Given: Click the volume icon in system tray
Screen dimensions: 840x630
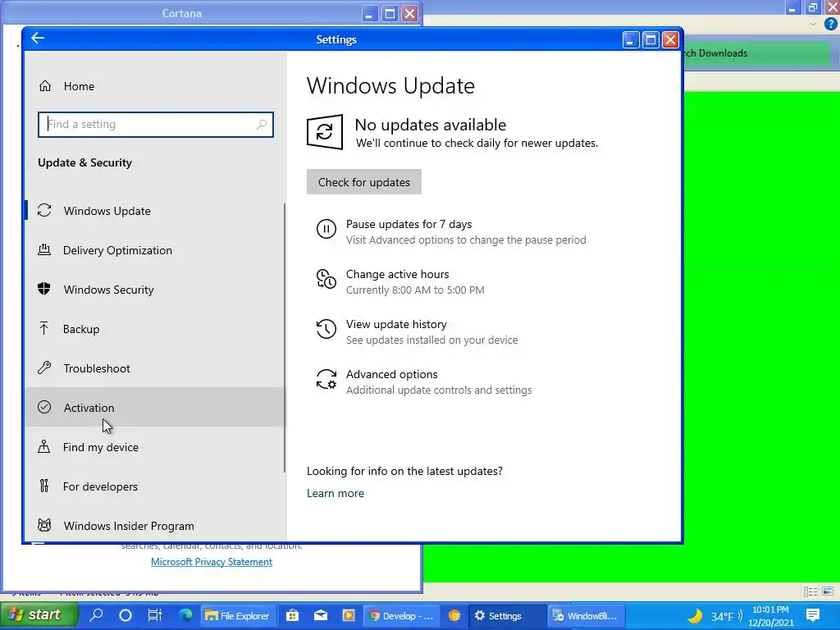Looking at the screenshot, I should 741,615.
